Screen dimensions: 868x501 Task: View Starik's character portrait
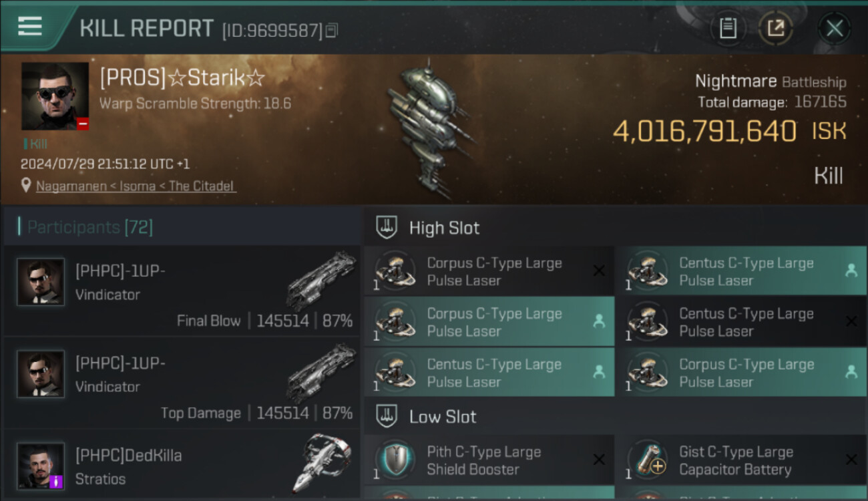(x=55, y=96)
